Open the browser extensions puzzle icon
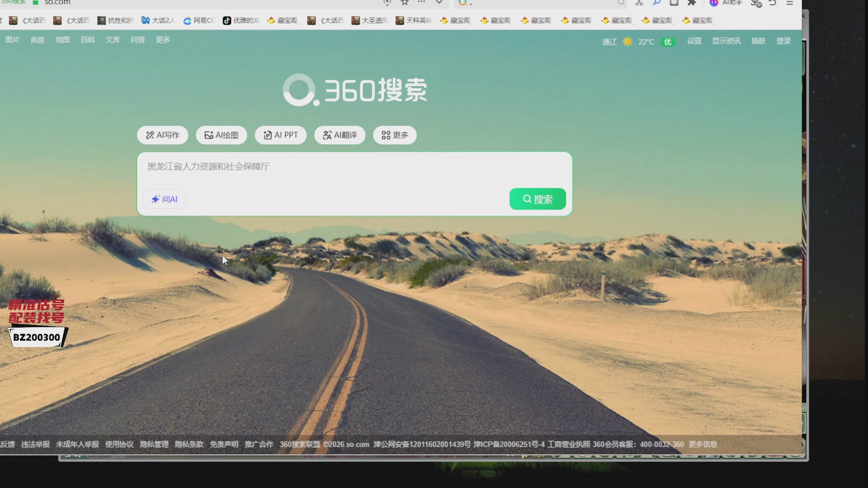Screen dimensions: 868x488 coord(692,2)
